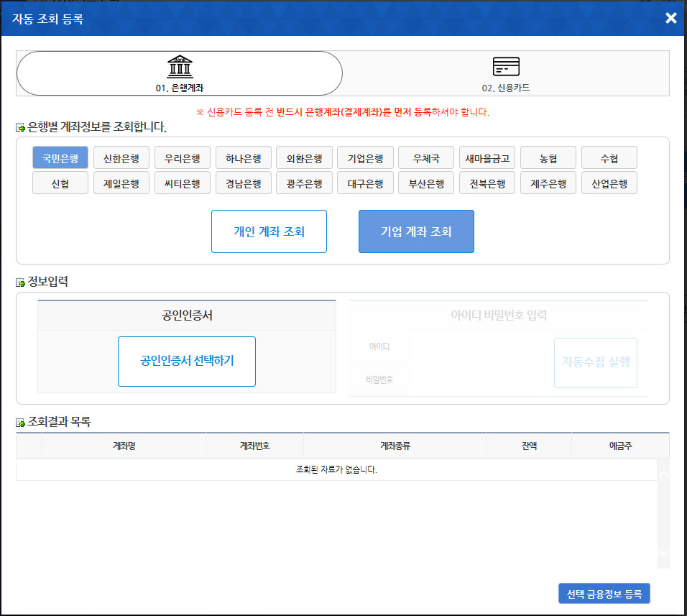Select 제일은행 bank
Viewport: 687px width, 616px height.
click(x=121, y=183)
